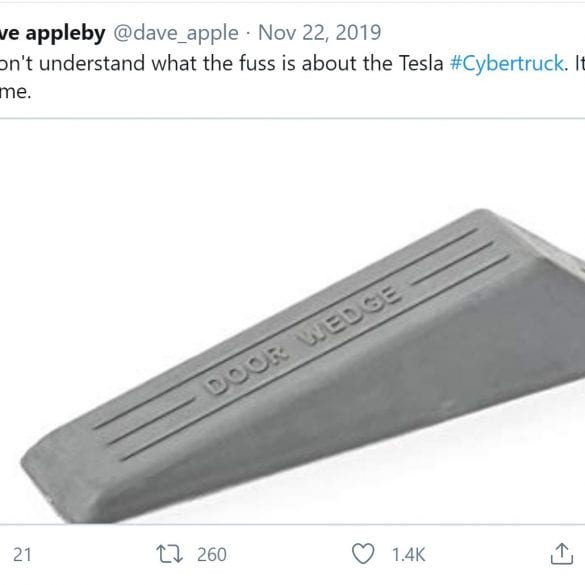Open the 260 retweets count
Viewport: 585px width, 585px height.
pos(212,554)
